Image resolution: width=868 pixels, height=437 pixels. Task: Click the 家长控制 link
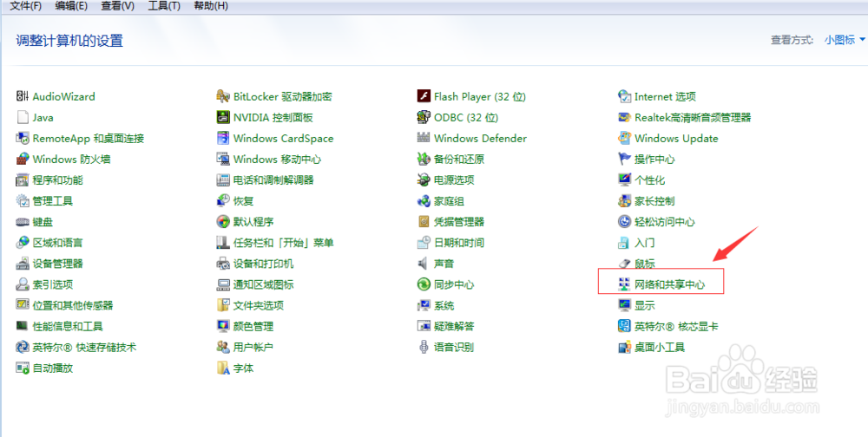[654, 201]
